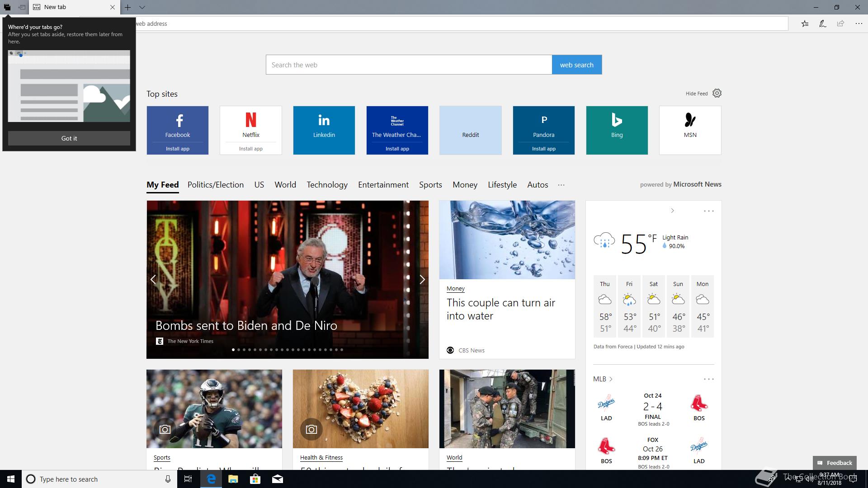Viewport: 868px width, 488px height.
Task: Switch to the Lifestyle tab
Action: (x=502, y=185)
